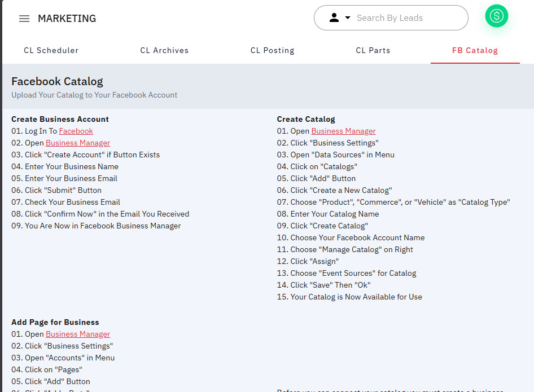The image size is (534, 392).
Task: Switch to the CL Archives tab
Action: 164,50
